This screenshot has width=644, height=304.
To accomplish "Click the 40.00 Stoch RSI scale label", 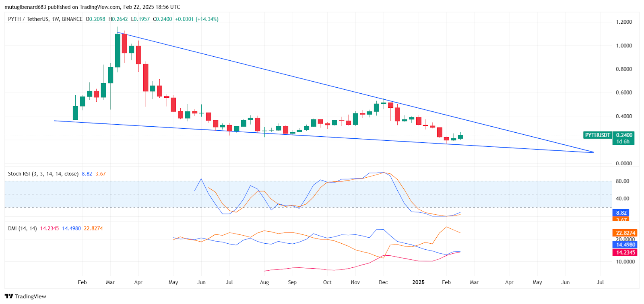I will pyautogui.click(x=622, y=199).
